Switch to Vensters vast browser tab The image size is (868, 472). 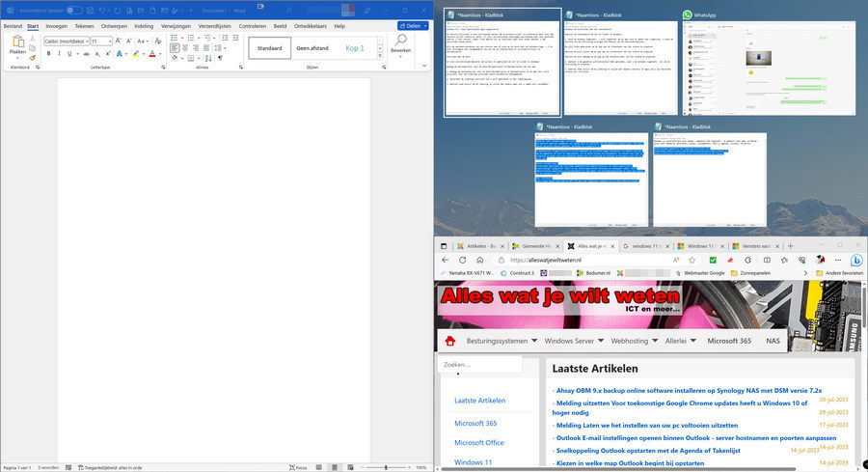(x=756, y=246)
